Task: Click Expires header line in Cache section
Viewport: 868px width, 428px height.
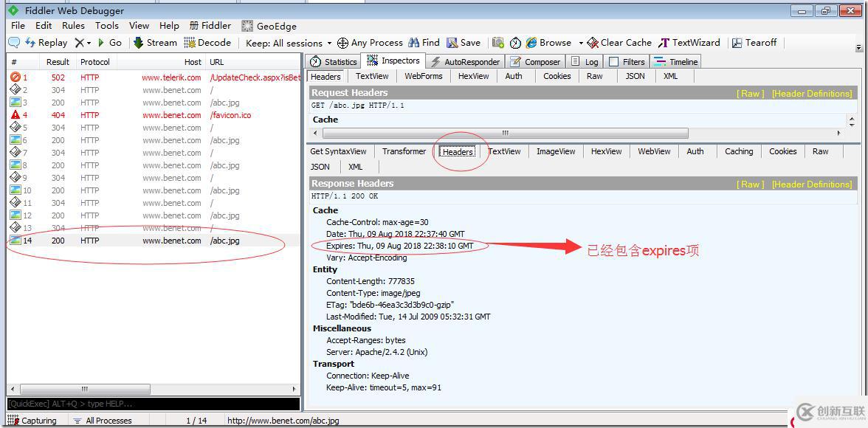Action: pos(400,246)
